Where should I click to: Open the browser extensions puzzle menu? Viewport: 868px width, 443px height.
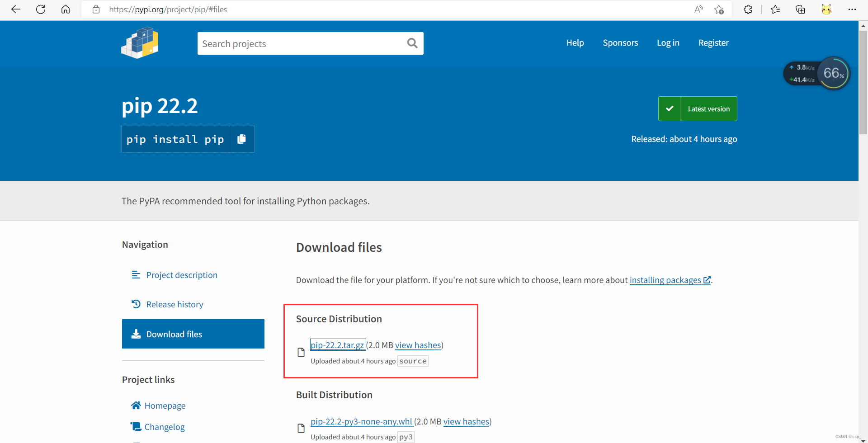(748, 9)
